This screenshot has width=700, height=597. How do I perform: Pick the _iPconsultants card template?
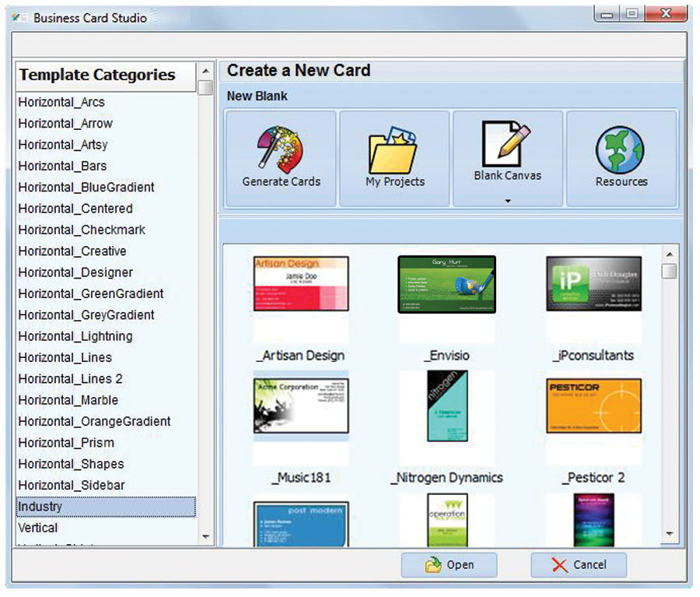tap(593, 284)
